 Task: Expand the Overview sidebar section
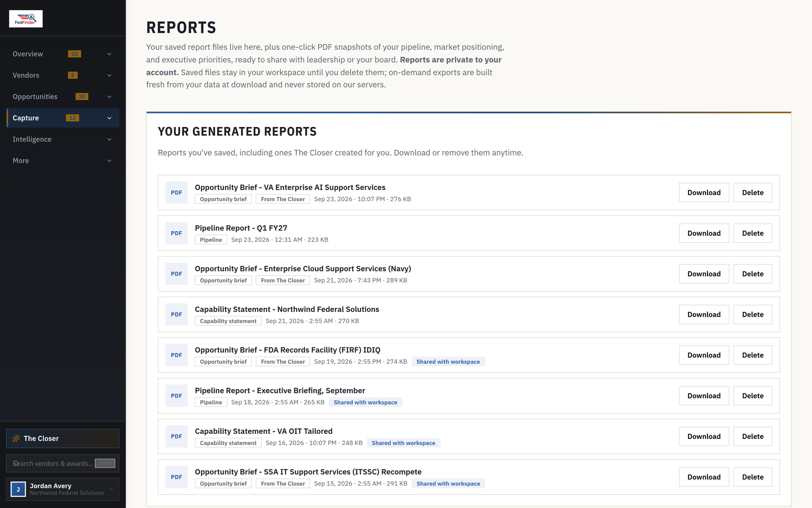109,54
